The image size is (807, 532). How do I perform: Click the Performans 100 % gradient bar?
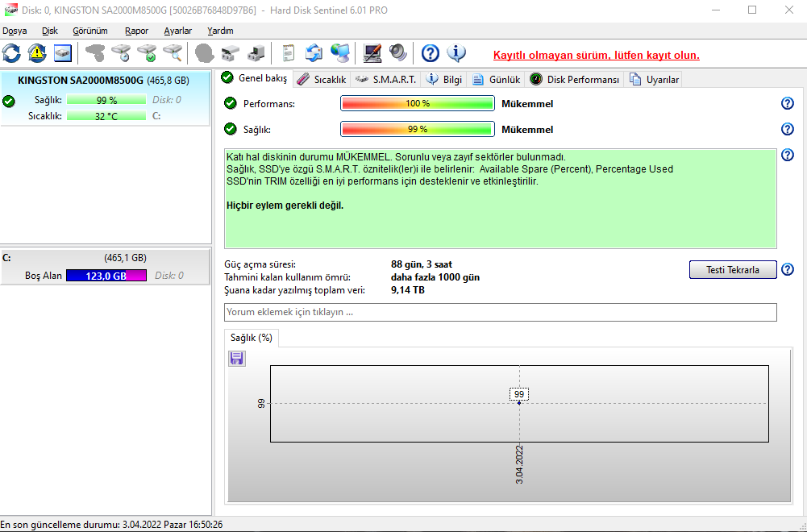pyautogui.click(x=418, y=103)
